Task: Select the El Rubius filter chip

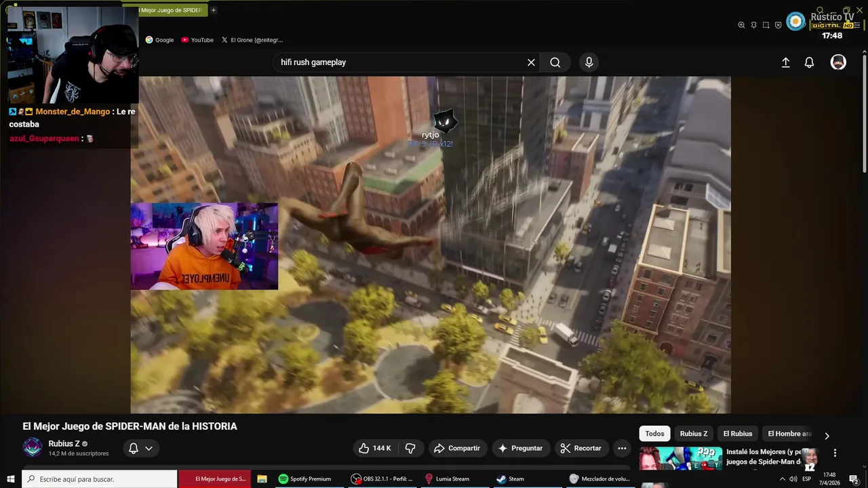Action: coord(738,434)
